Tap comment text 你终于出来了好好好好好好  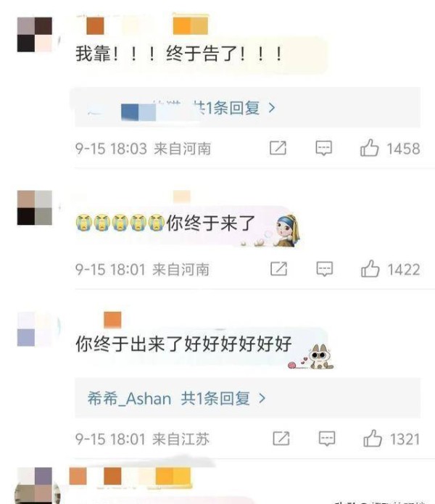183,344
